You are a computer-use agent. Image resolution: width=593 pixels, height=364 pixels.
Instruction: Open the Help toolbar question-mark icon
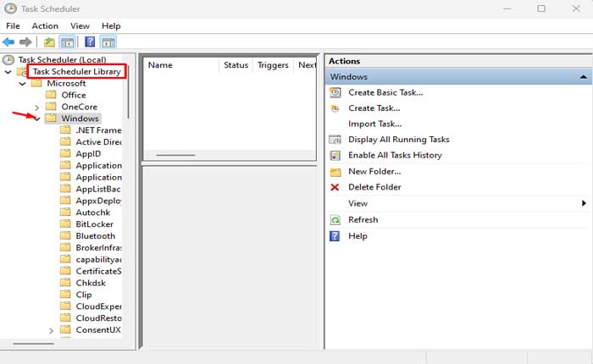tap(90, 41)
